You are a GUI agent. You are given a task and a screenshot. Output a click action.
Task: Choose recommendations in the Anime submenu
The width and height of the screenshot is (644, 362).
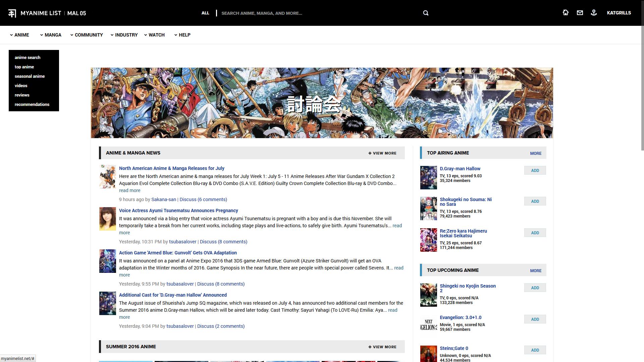coord(32,105)
